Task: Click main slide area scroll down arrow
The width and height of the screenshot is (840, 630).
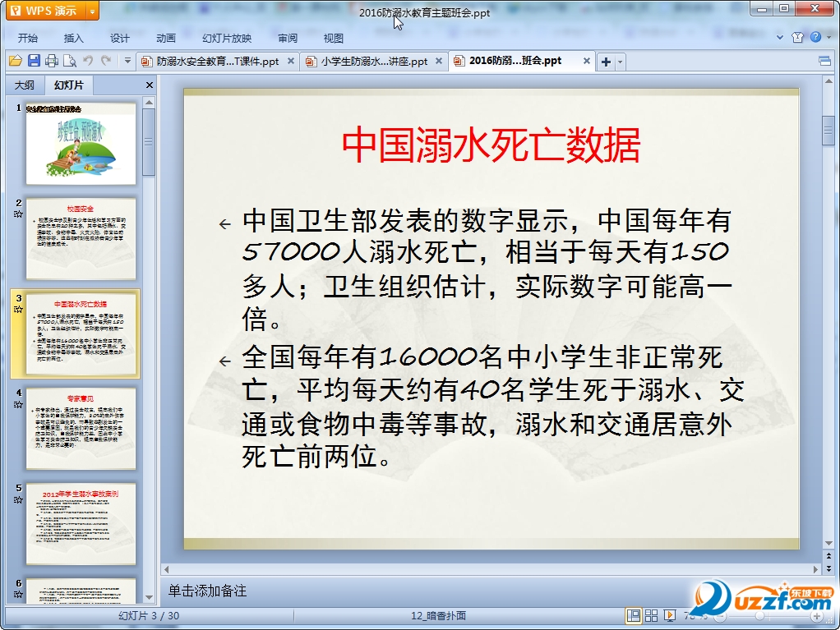Action: (x=828, y=544)
